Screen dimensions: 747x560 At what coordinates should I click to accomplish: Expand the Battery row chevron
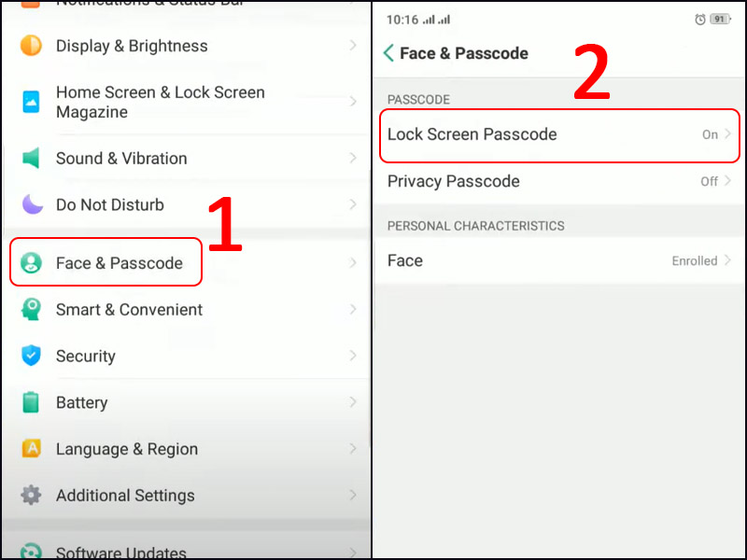click(353, 402)
